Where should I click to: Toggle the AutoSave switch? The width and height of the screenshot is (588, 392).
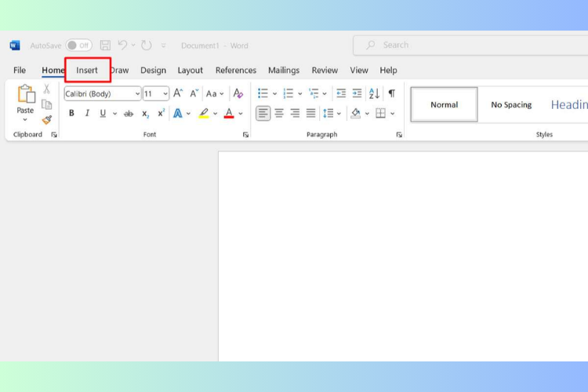pos(78,45)
